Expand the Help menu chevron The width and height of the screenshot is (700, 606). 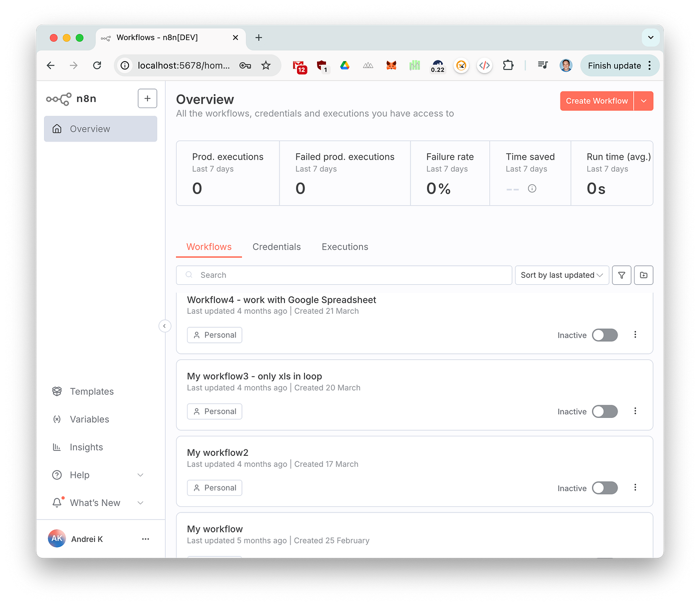[140, 475]
